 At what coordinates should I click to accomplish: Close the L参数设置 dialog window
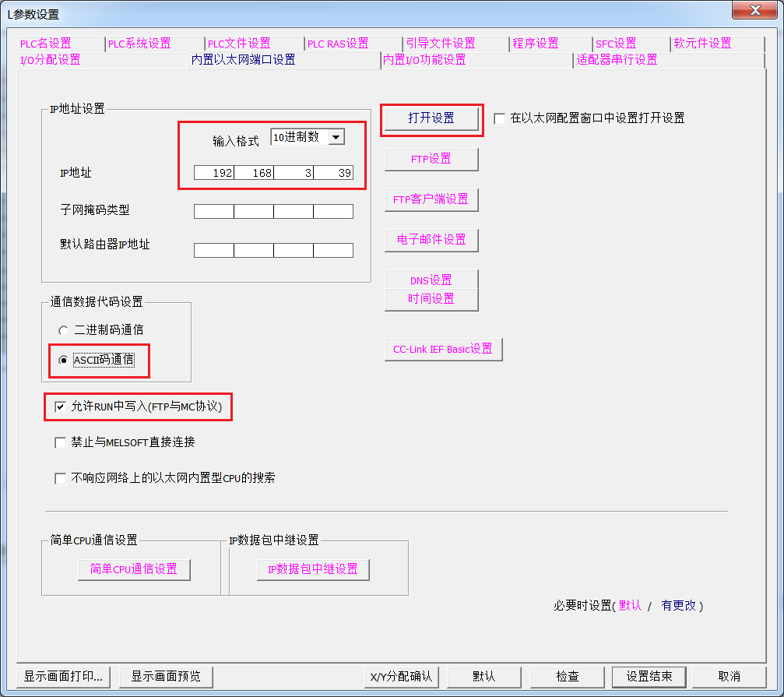click(754, 10)
